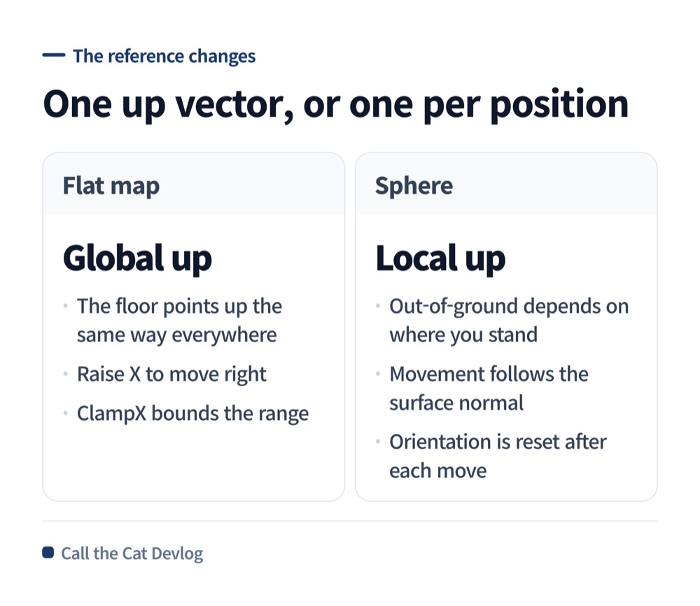The height and width of the screenshot is (606, 700).
Task: Select the ClampX bounds the range item
Action: tap(193, 414)
